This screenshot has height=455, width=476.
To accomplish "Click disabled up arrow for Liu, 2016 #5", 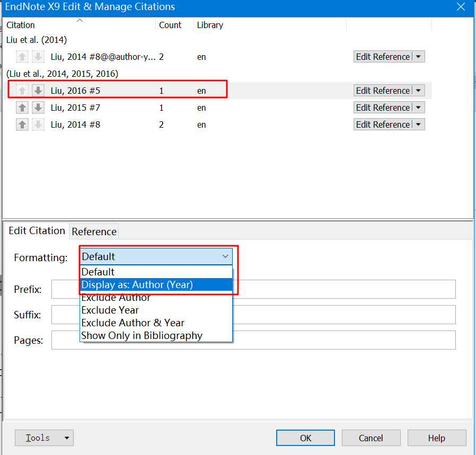I will click(22, 91).
